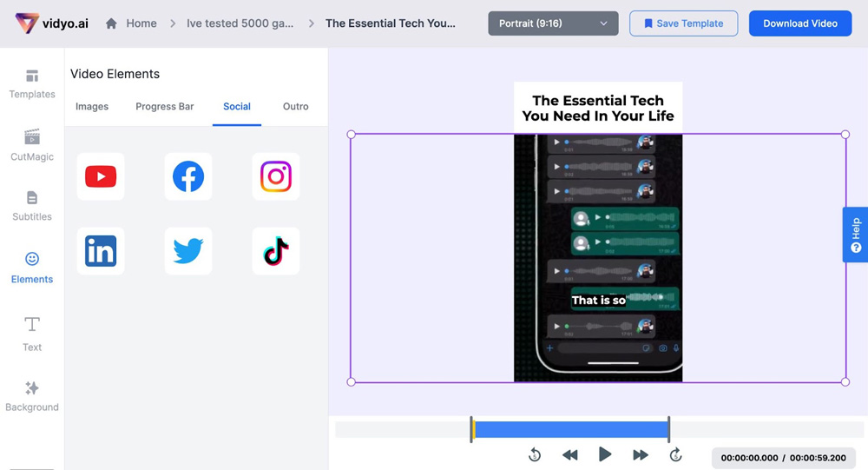The image size is (868, 470).
Task: Click the Download Video button
Action: [x=800, y=23]
